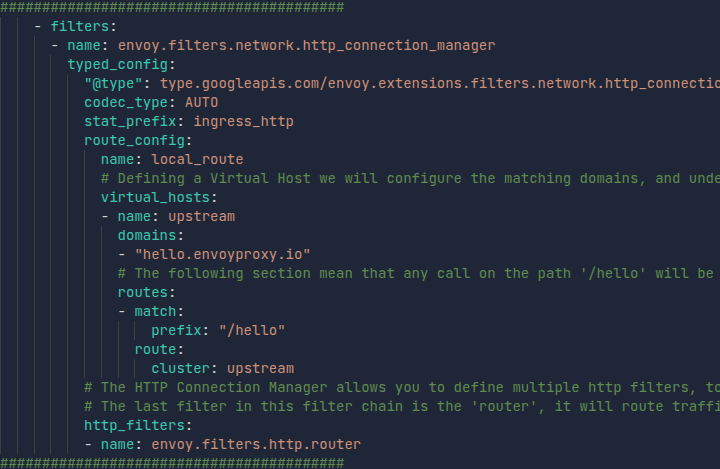Click the envoy.filters.http.router value
This screenshot has width=720, height=469.
click(256, 444)
